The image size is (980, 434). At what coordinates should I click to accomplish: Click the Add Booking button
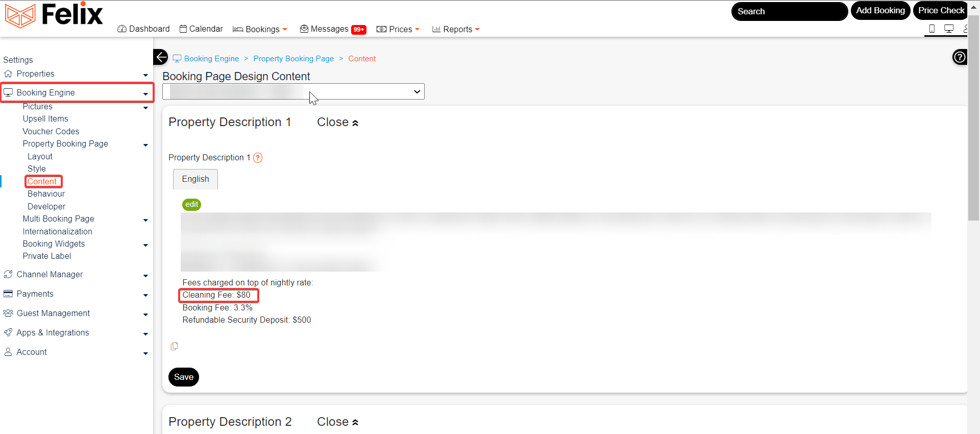click(x=880, y=11)
